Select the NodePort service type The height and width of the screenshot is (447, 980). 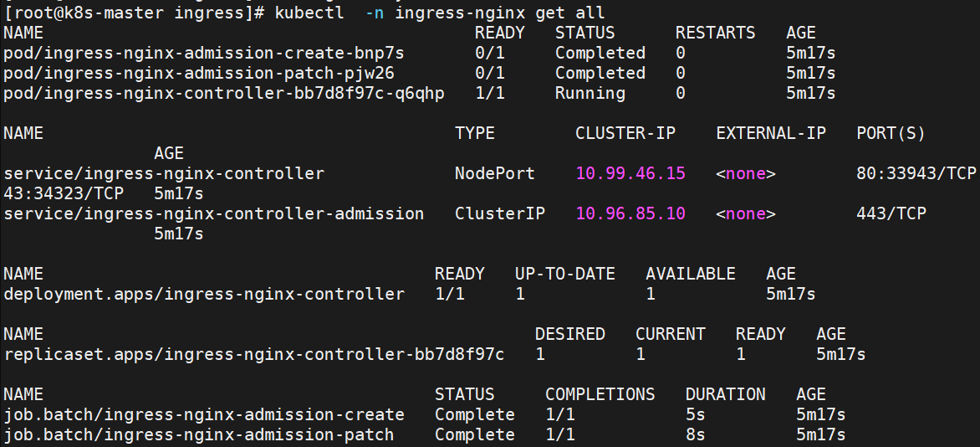494,173
